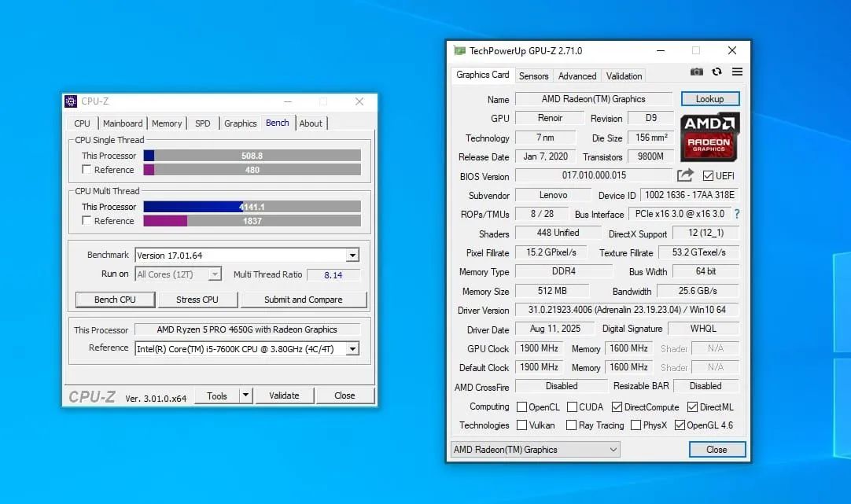Click the Device ID field
This screenshot has width=851, height=504.
[x=689, y=195]
